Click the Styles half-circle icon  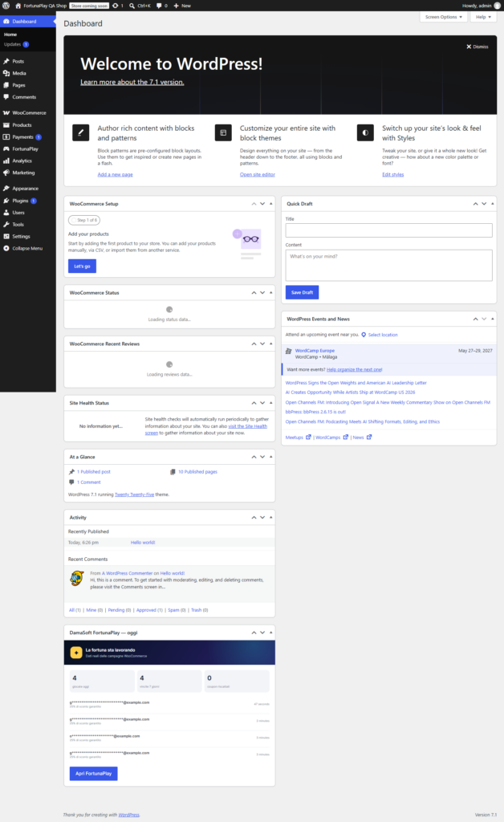coord(365,132)
